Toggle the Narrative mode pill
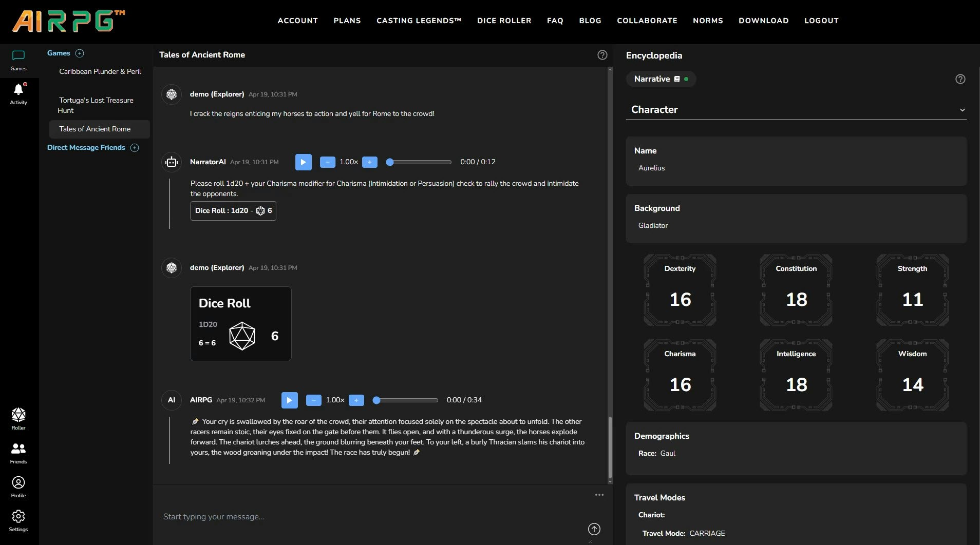The height and width of the screenshot is (545, 980). (661, 79)
